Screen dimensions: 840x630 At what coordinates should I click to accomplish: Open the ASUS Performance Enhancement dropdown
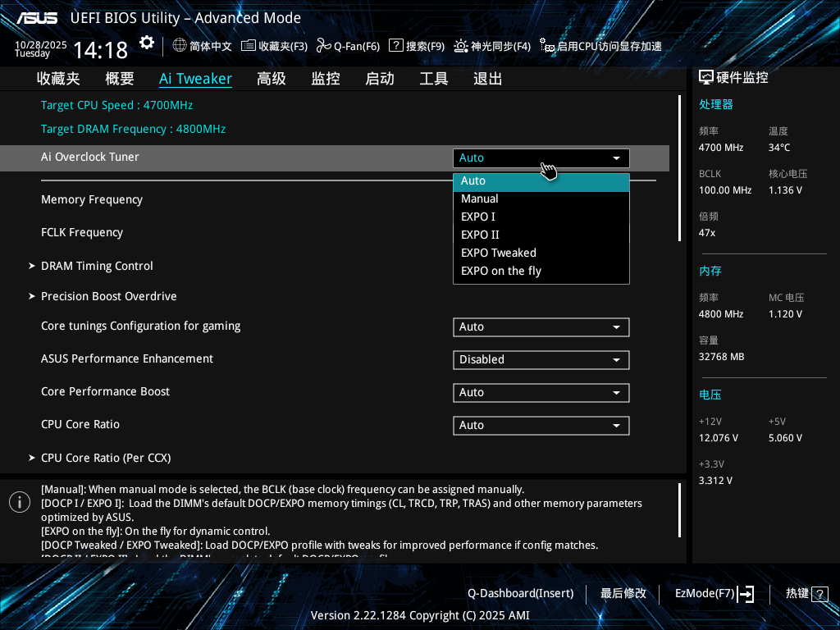click(541, 359)
